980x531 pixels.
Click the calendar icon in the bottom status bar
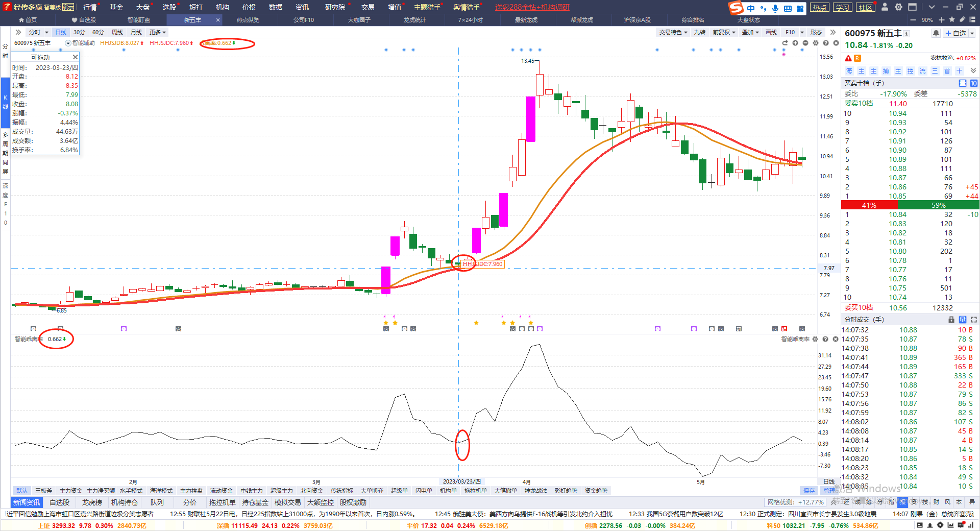tap(919, 525)
